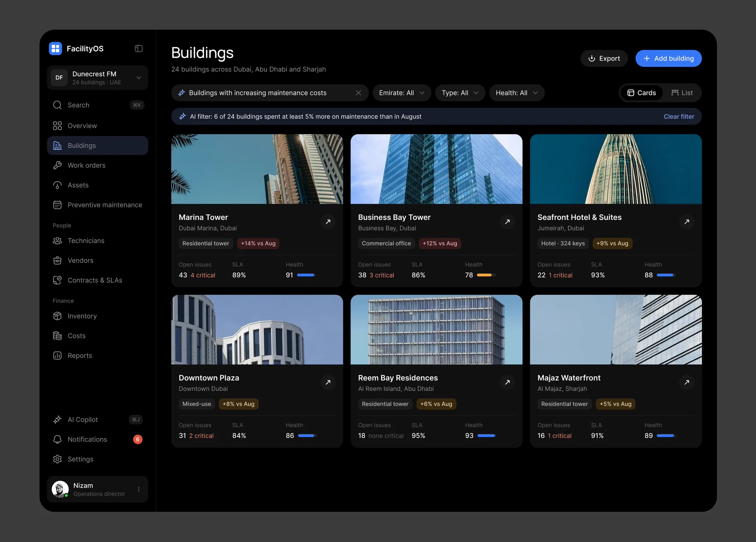Click Marina Tower health bar
Viewport: 756px width, 542px height.
pyautogui.click(x=306, y=275)
